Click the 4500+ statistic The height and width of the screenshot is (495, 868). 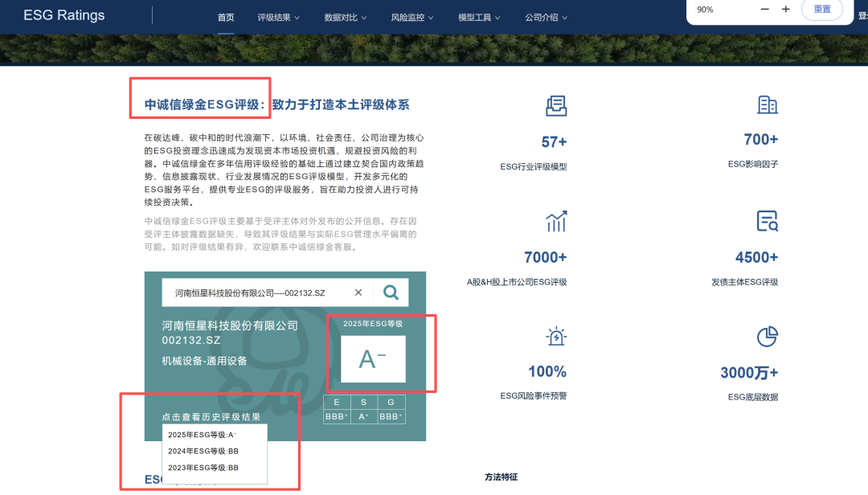point(757,257)
